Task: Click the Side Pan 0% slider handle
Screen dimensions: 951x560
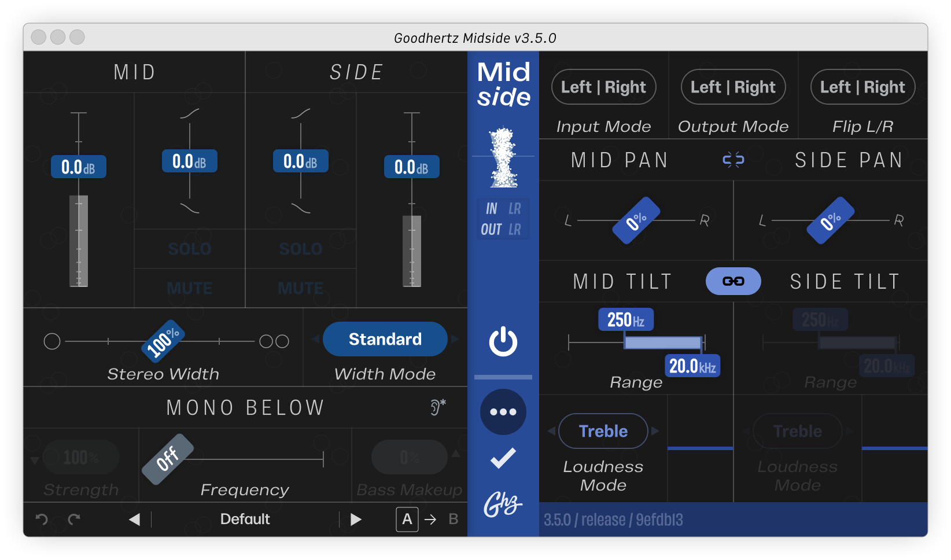Action: click(831, 220)
